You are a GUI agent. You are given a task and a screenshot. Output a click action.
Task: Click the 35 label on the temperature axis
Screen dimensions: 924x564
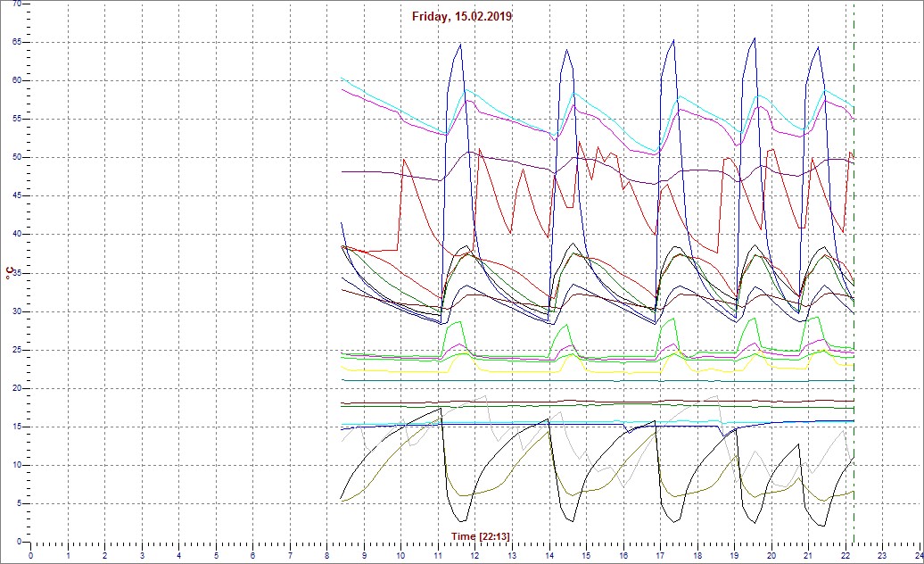pos(17,273)
